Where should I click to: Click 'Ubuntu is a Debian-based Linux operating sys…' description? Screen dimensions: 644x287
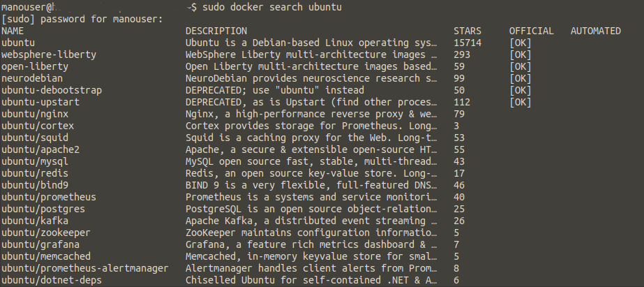pyautogui.click(x=311, y=43)
